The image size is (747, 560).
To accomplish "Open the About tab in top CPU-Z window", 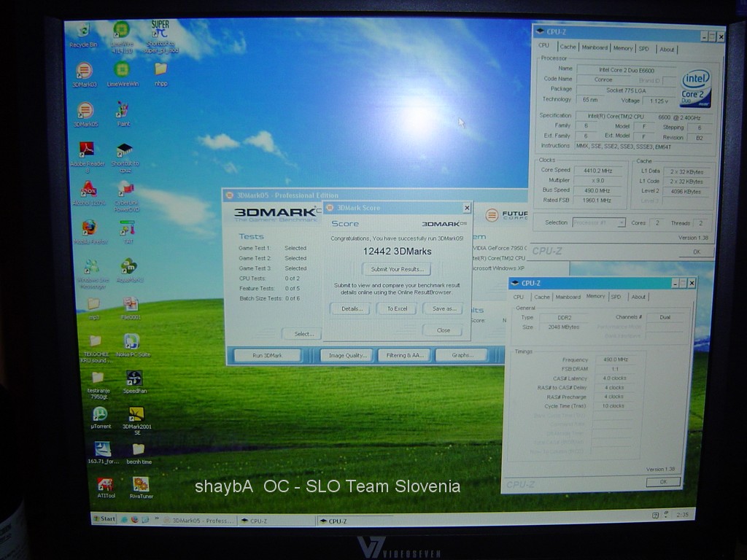I will (667, 49).
